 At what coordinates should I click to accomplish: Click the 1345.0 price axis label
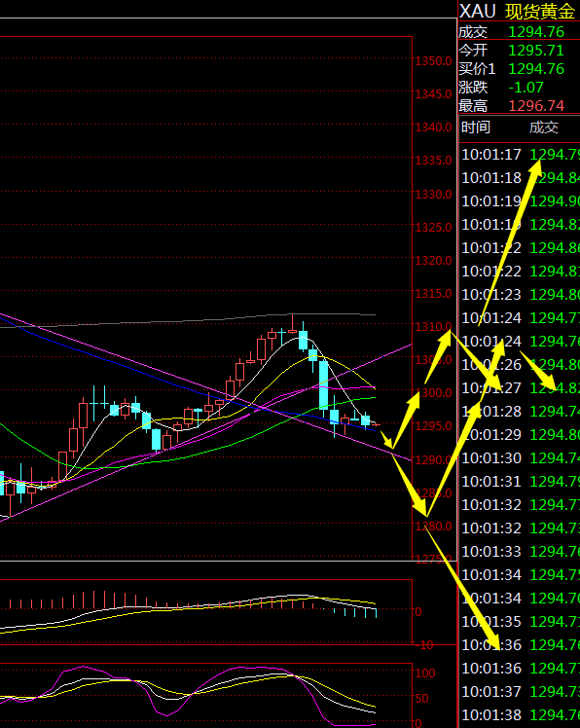[433, 94]
